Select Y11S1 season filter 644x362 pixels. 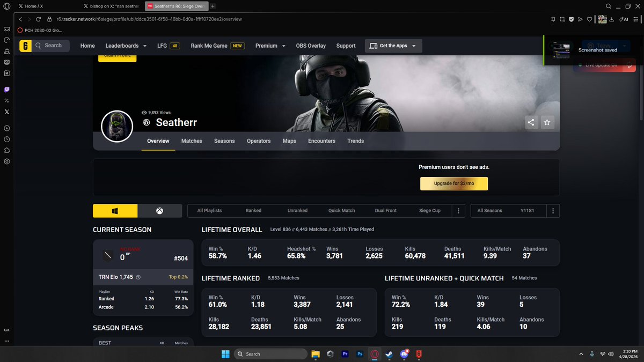tap(528, 211)
